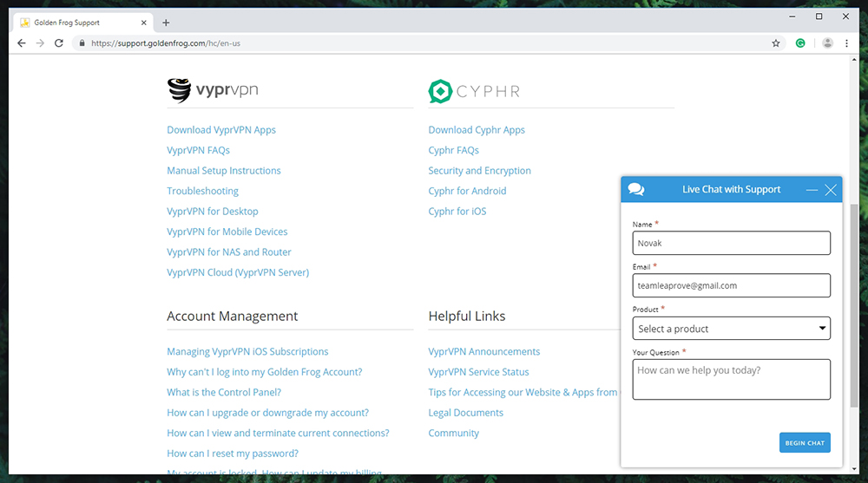Open VyprVPN for Mobile Devices link
The width and height of the screenshot is (868, 483).
point(227,232)
